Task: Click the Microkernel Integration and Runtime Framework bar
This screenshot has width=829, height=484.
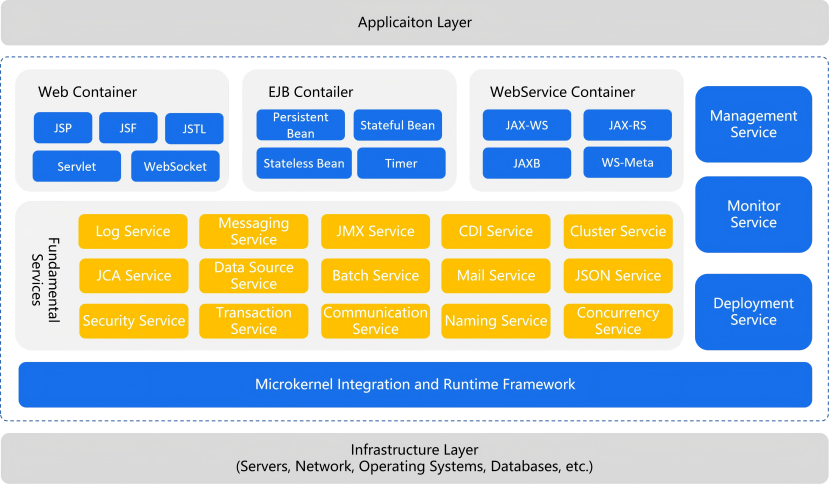Action: tap(415, 385)
